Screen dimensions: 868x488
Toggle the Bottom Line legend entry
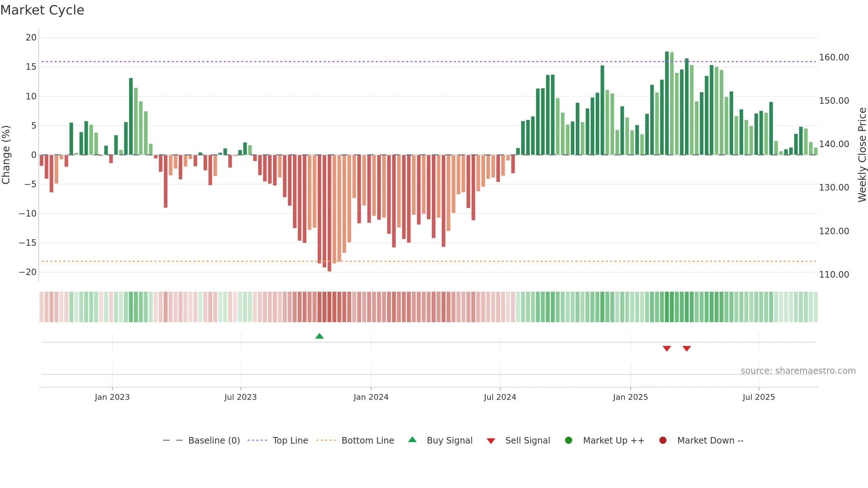355,440
